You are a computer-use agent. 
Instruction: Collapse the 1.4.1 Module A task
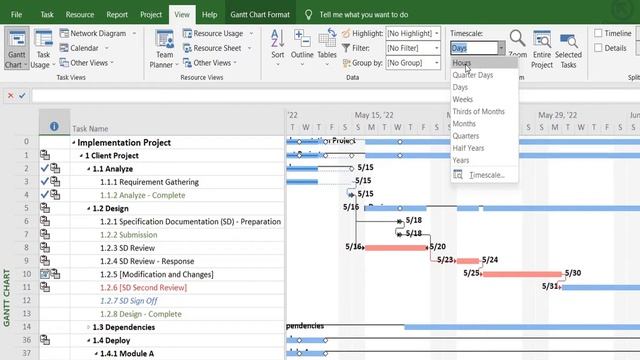(x=96, y=353)
